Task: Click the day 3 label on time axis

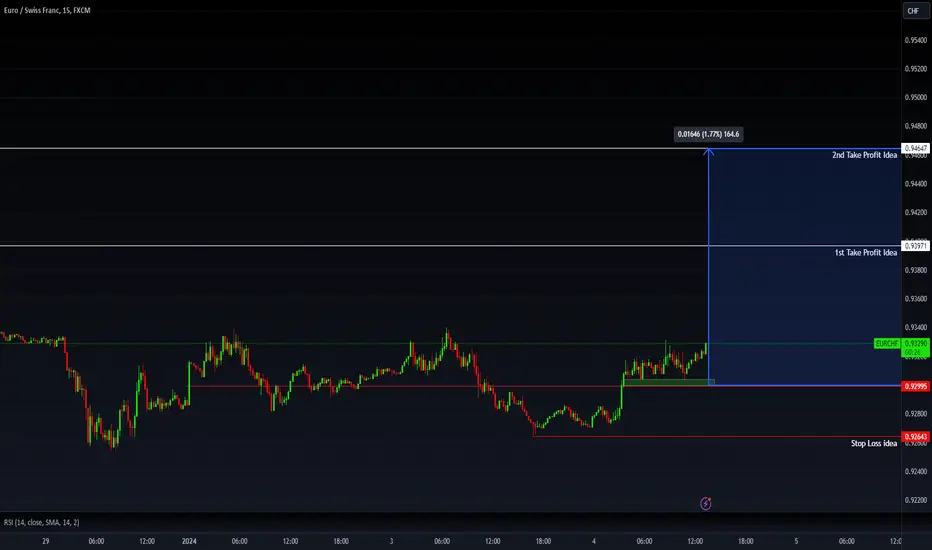Action: (x=391, y=541)
